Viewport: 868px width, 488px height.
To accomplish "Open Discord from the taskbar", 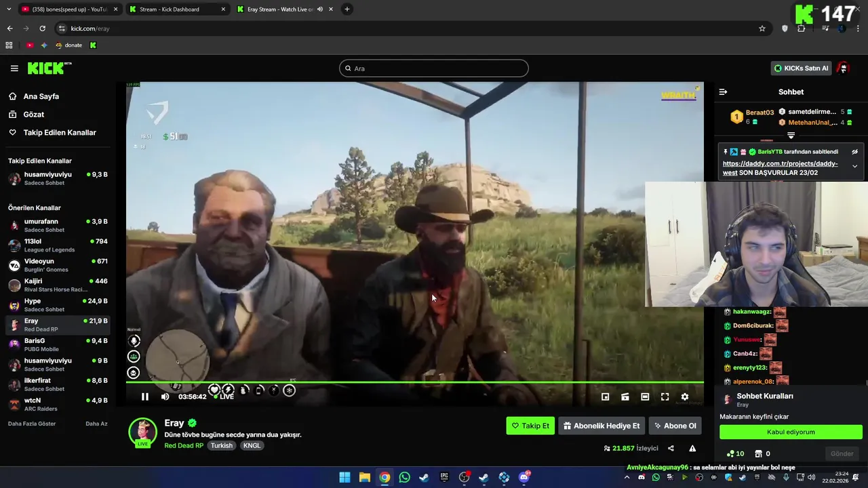I will (x=524, y=477).
